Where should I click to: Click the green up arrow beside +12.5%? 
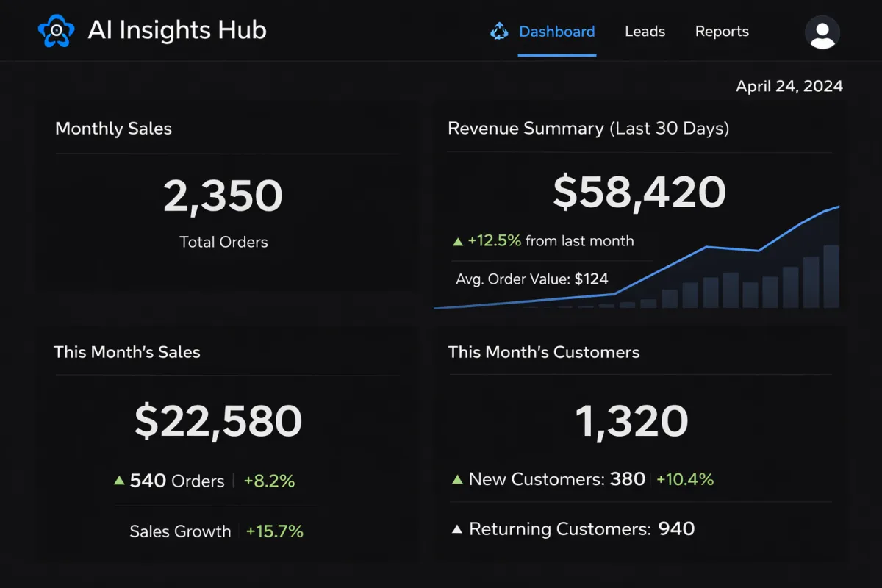457,240
